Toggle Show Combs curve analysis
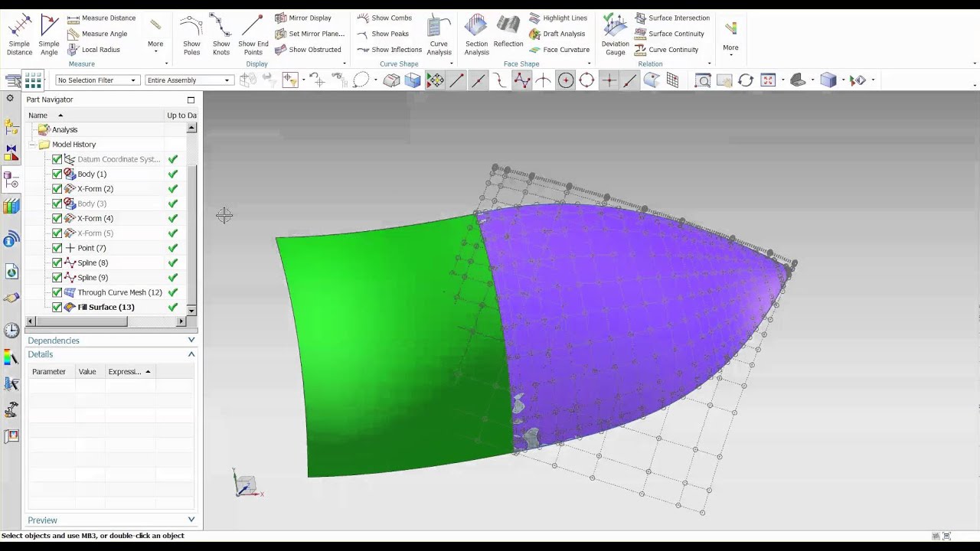The width and height of the screenshot is (980, 551). [384, 18]
